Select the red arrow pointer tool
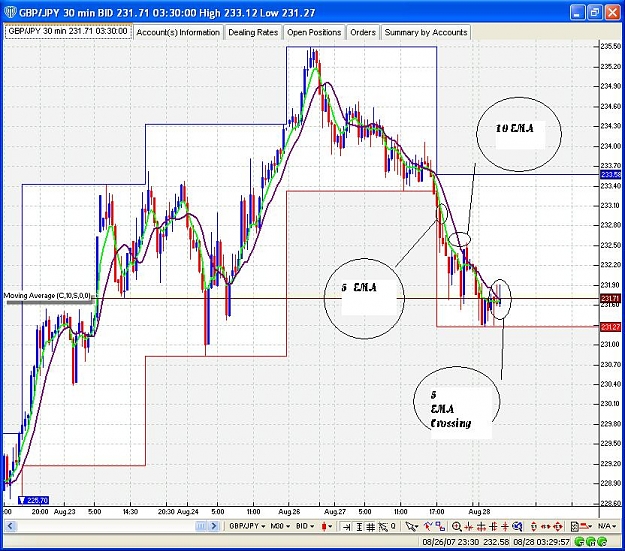 [428, 527]
